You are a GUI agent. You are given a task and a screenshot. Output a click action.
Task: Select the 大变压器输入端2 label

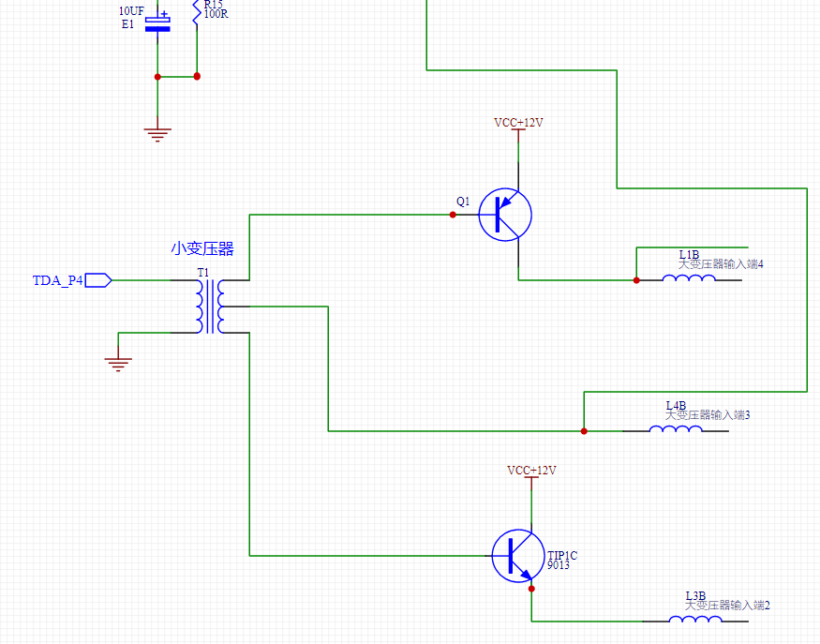click(x=726, y=606)
